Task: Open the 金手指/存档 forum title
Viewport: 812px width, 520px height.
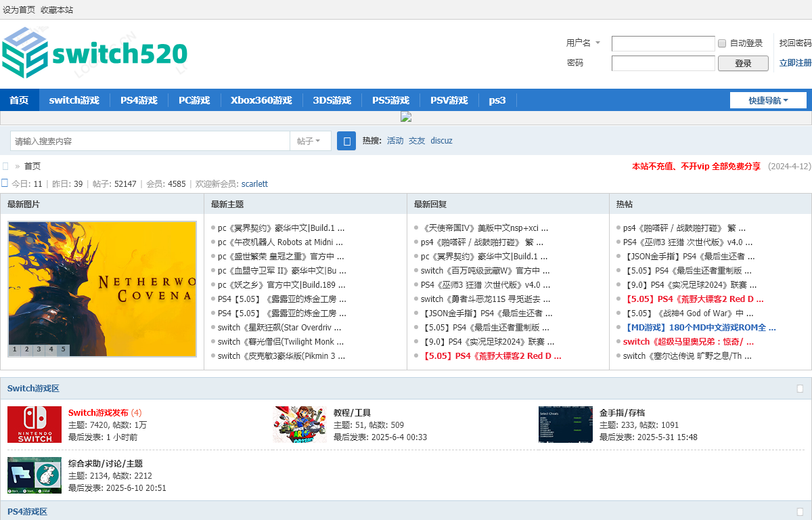Action: [622, 412]
